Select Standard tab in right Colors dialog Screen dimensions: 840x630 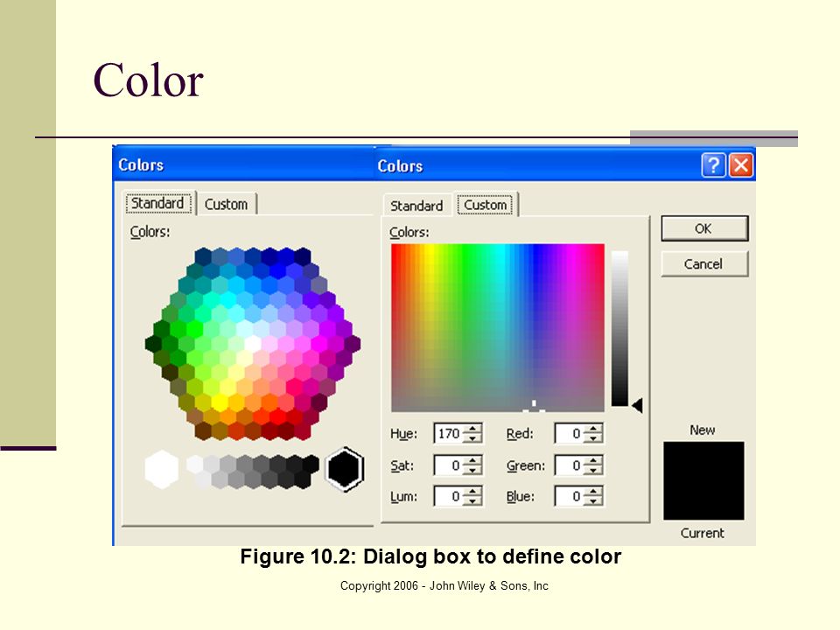(x=416, y=206)
